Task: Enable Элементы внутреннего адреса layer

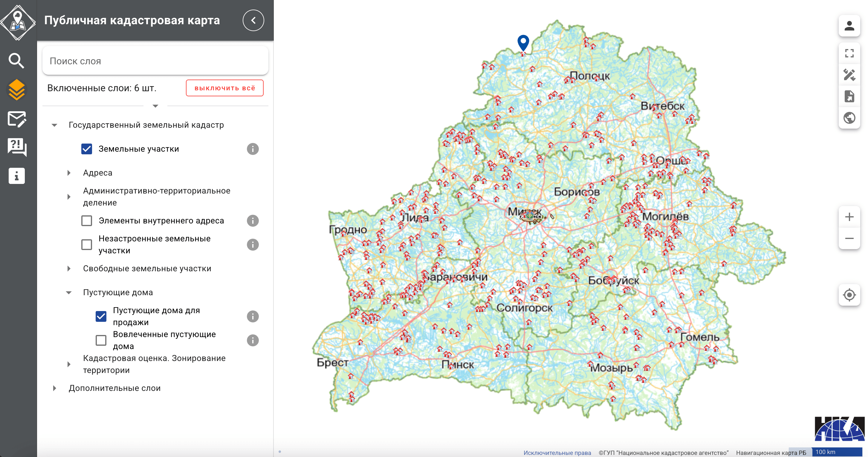Action: coord(87,220)
